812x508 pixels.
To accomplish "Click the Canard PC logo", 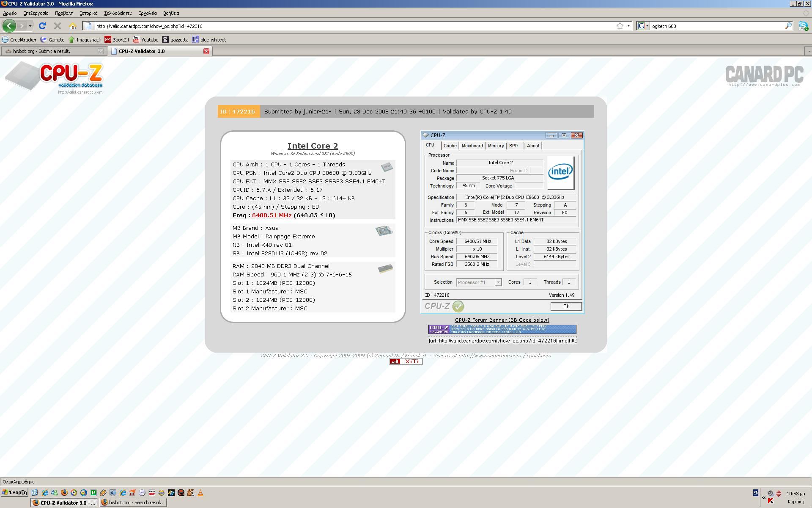I will point(764,76).
